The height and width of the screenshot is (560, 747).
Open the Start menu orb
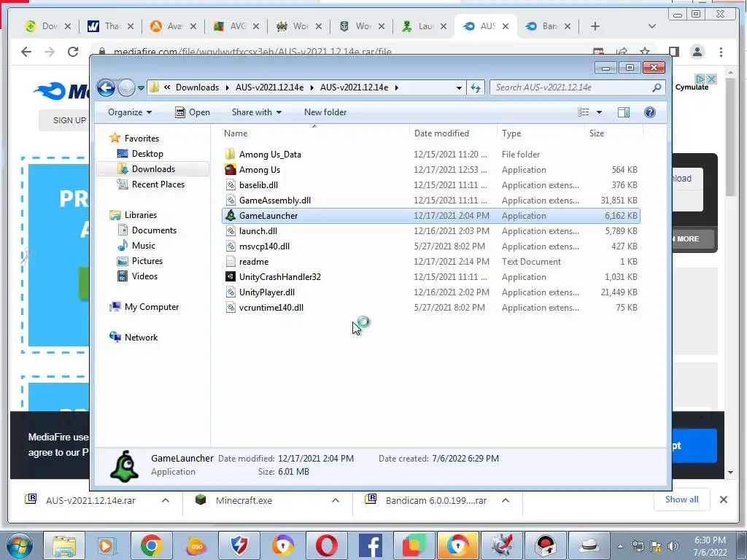[x=20, y=545]
